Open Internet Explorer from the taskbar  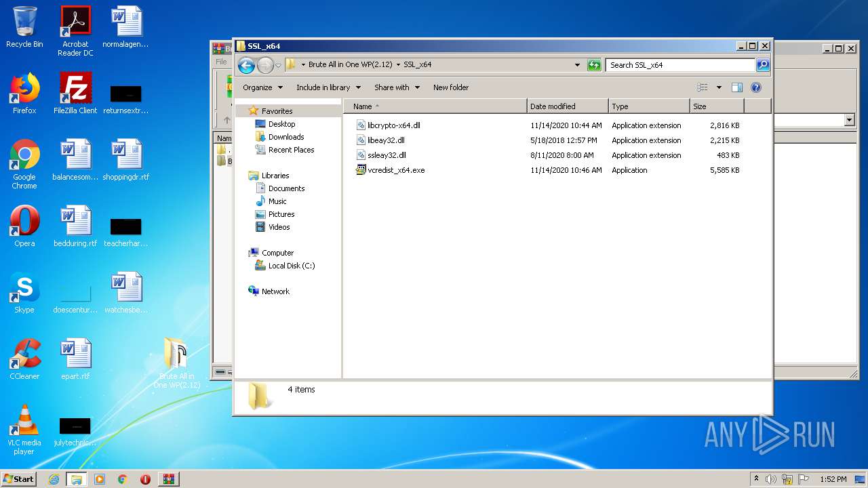[54, 479]
